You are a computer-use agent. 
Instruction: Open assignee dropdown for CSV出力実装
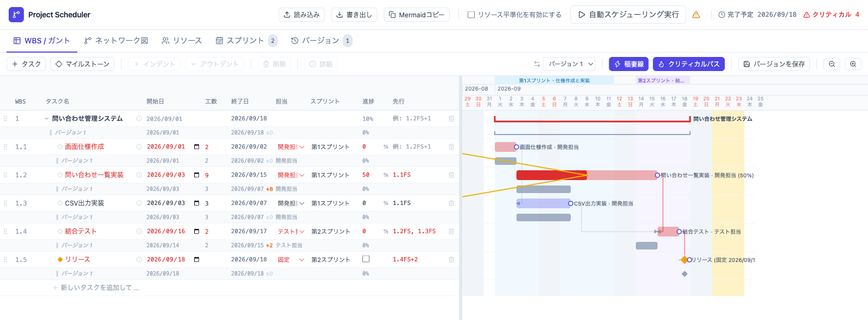[291, 203]
